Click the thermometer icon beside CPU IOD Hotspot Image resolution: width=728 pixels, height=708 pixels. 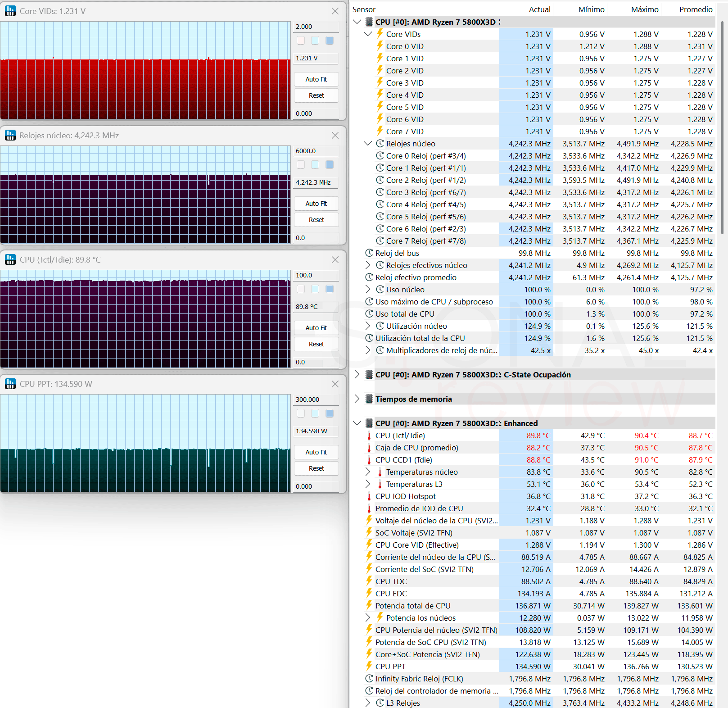369,496
